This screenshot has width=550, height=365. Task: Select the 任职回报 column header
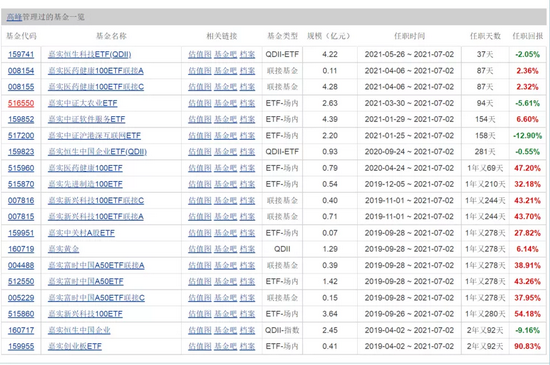528,36
